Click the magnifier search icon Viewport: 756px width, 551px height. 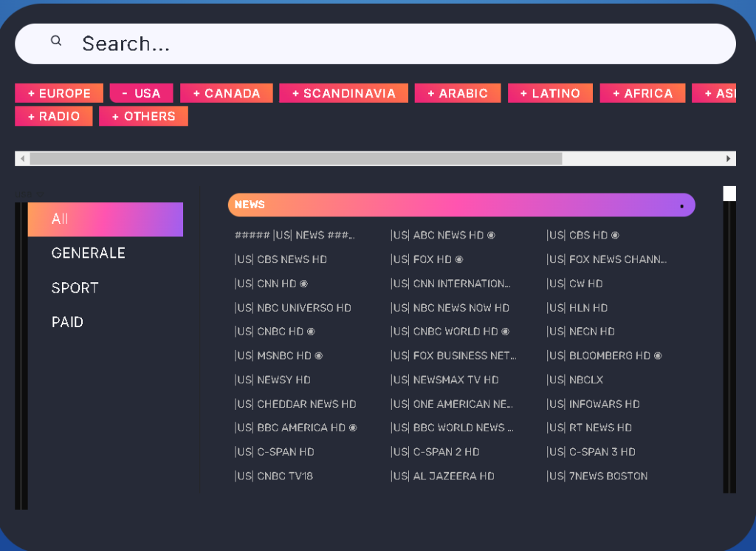point(56,41)
